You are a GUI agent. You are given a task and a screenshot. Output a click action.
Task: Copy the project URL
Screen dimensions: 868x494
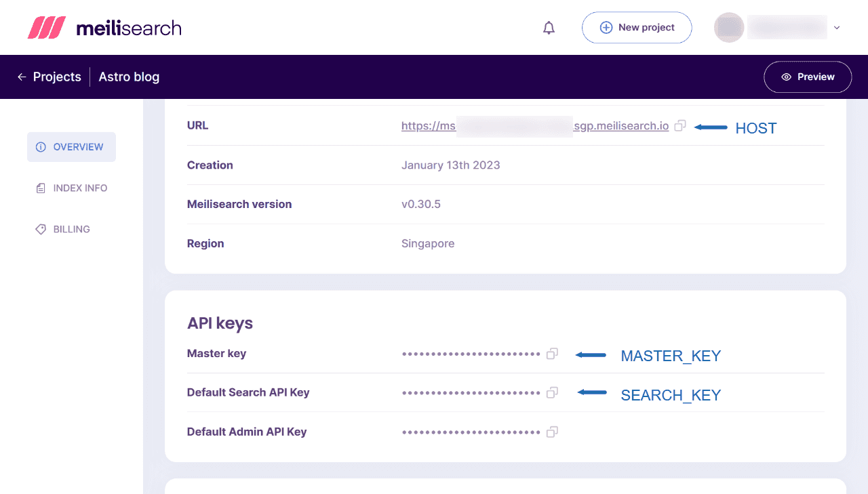pyautogui.click(x=680, y=125)
